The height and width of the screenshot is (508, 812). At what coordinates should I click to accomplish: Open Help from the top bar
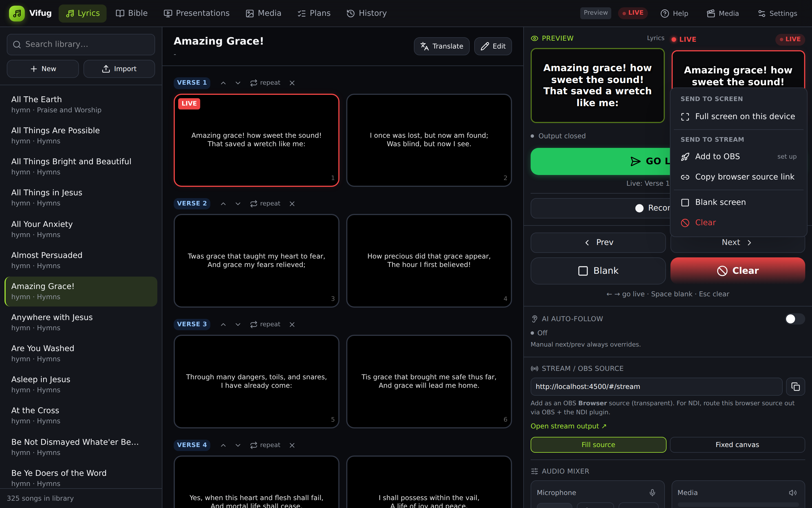pos(674,14)
